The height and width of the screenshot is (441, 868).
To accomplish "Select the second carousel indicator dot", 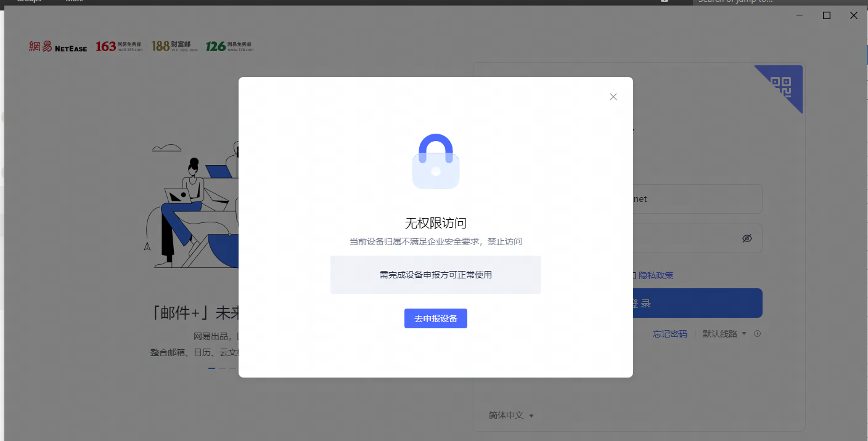I will [222, 368].
